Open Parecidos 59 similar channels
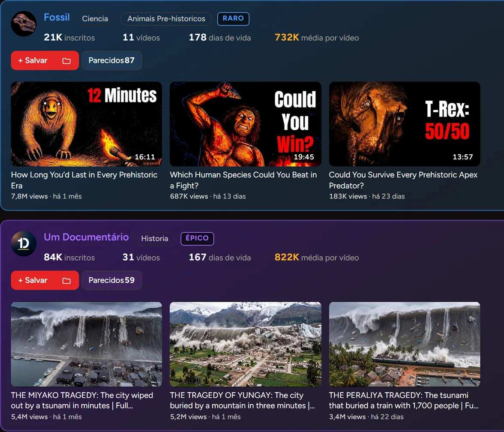This screenshot has width=504, height=432. coord(111,280)
